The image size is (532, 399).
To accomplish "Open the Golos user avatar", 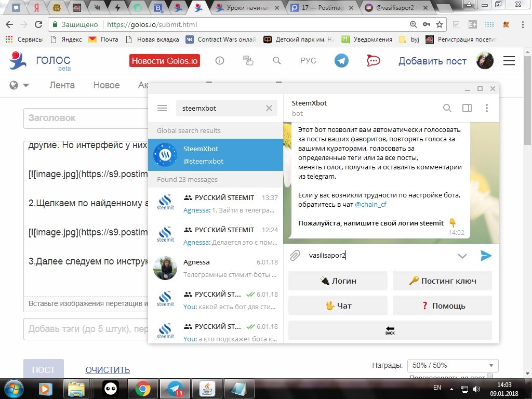I will point(485,61).
